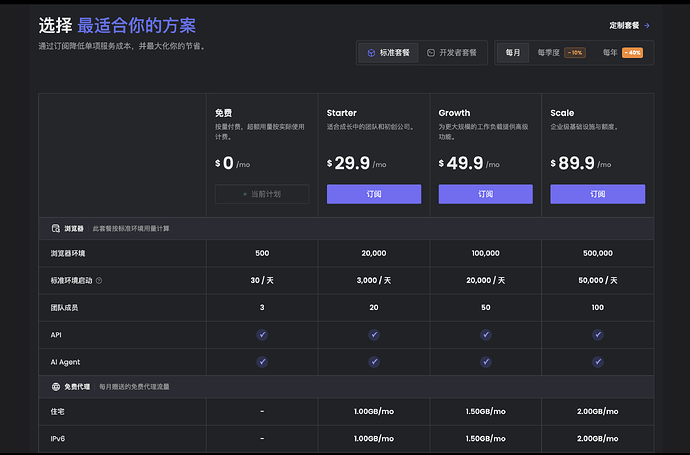Click API checkmark in the 免费 column
Viewport: 690px width, 455px height.
point(262,335)
